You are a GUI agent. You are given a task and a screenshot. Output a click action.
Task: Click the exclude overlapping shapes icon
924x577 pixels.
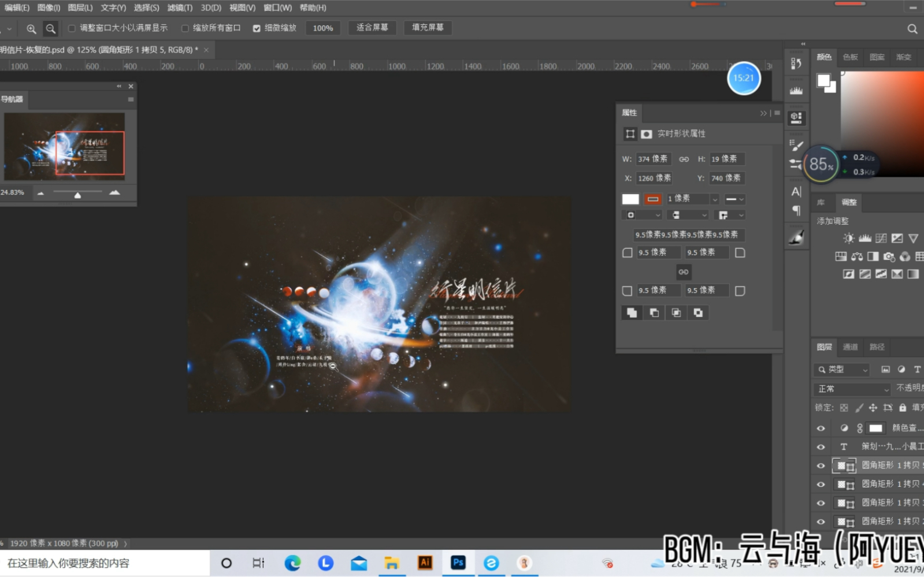[698, 312]
